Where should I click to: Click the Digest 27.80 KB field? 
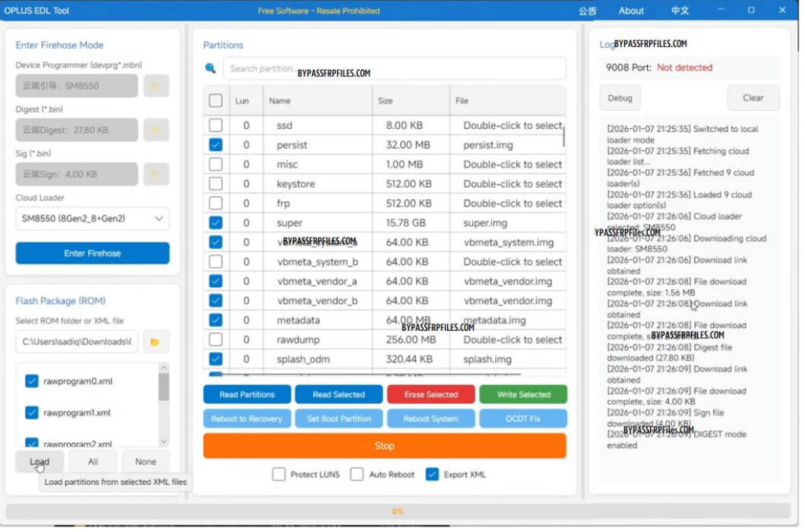tap(77, 130)
